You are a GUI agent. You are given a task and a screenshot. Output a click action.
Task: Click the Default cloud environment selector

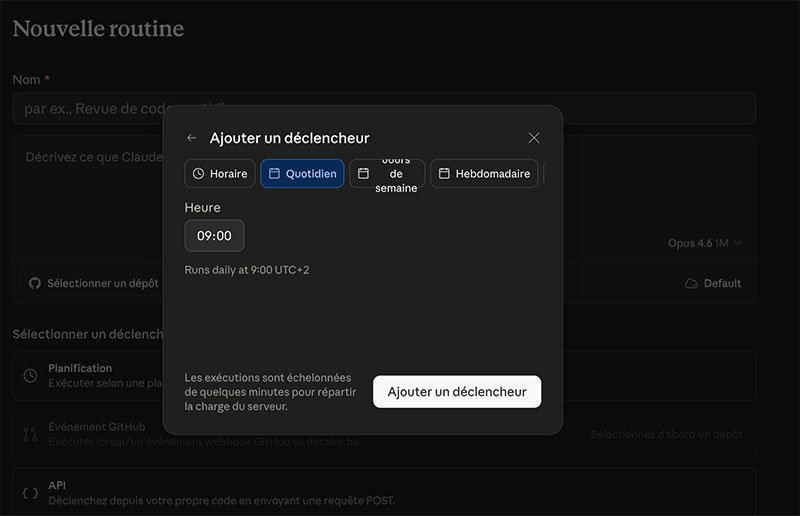[713, 283]
